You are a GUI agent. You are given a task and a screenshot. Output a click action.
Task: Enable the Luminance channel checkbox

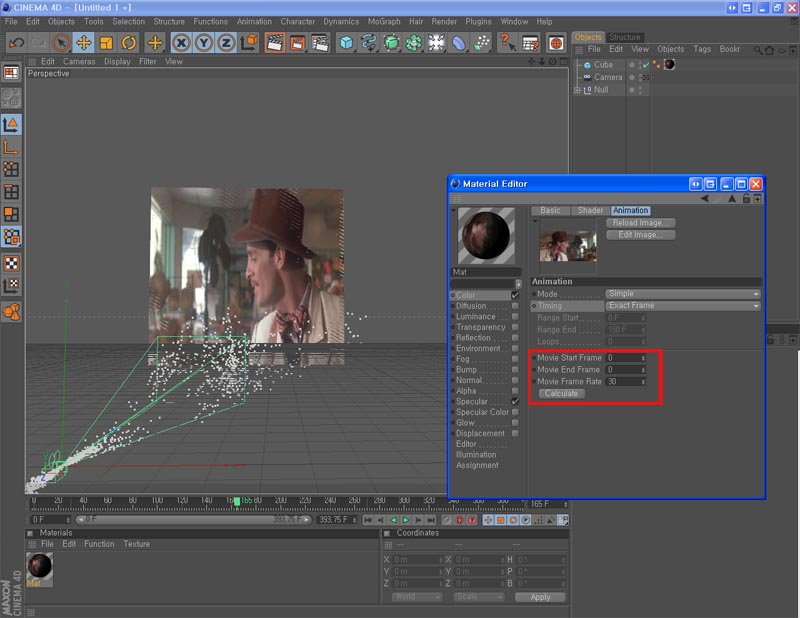[515, 316]
